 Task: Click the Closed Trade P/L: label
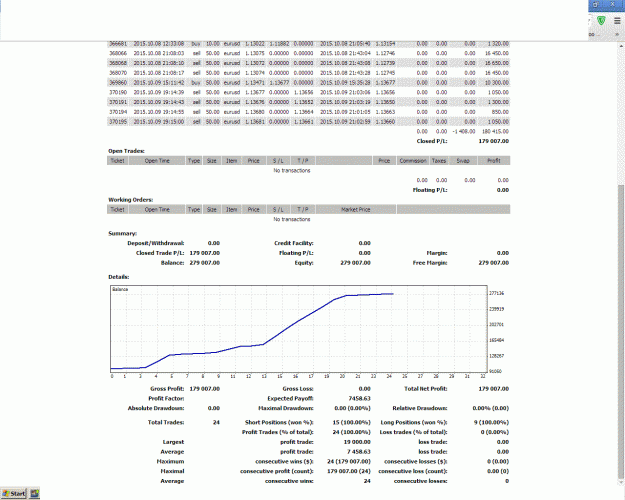point(160,253)
